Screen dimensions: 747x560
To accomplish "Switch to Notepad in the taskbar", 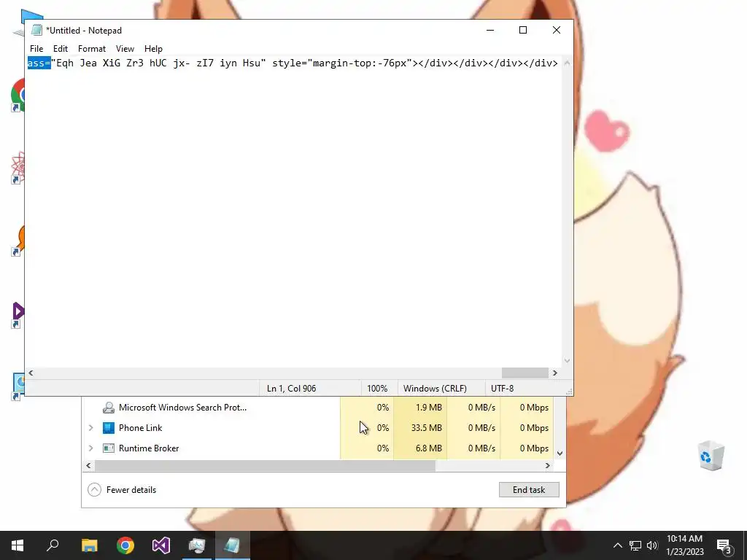I will coord(233,545).
